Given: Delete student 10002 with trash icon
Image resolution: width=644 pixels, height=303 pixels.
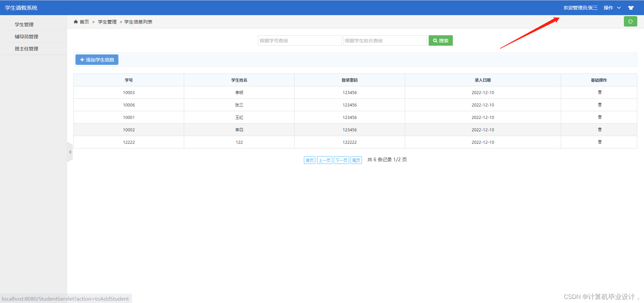Looking at the screenshot, I should click(600, 130).
